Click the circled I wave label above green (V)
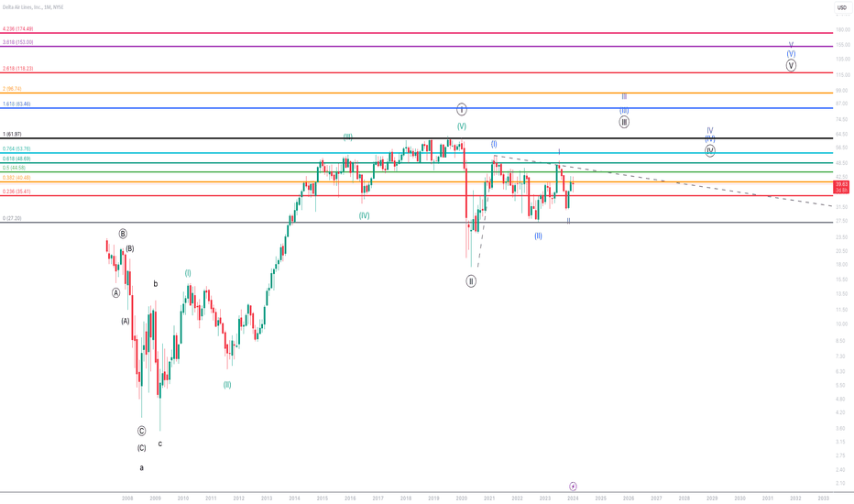 [461, 110]
